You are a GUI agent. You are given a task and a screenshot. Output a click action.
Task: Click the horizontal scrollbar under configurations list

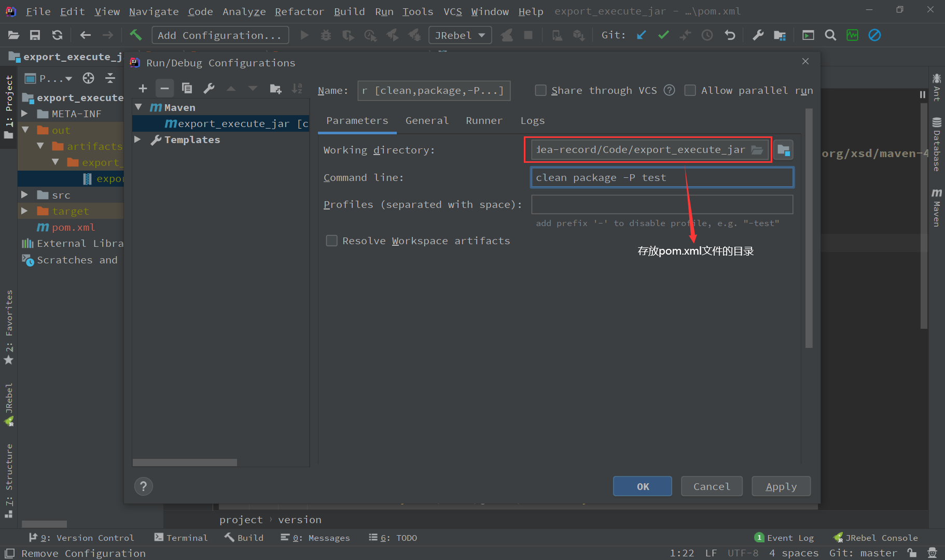(x=185, y=462)
